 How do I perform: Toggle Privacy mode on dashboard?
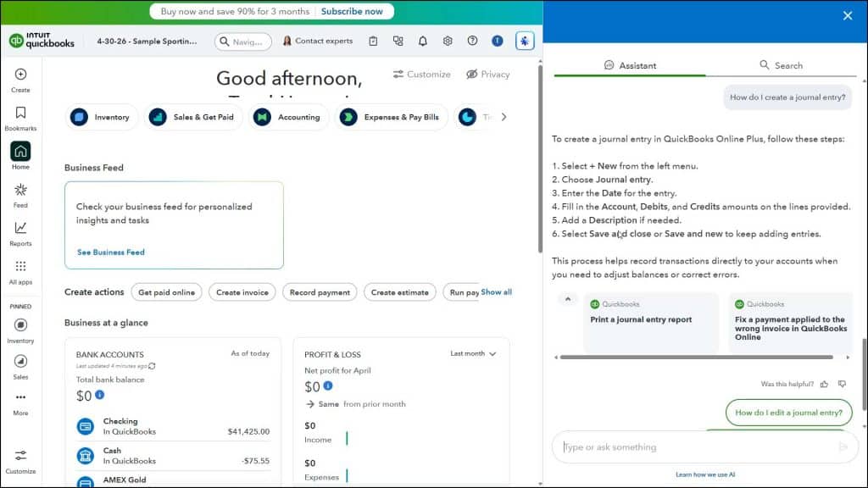pyautogui.click(x=487, y=75)
